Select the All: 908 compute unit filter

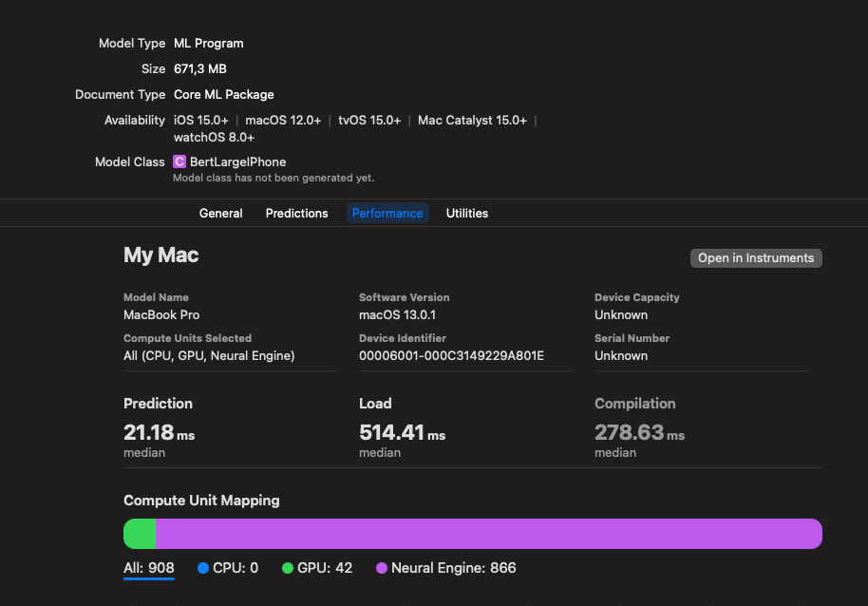tap(149, 568)
